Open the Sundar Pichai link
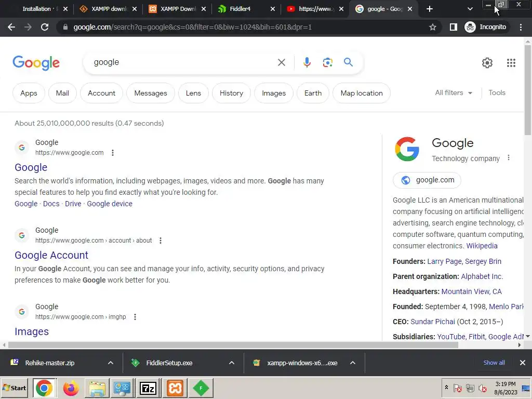The image size is (532, 399). click(x=433, y=322)
